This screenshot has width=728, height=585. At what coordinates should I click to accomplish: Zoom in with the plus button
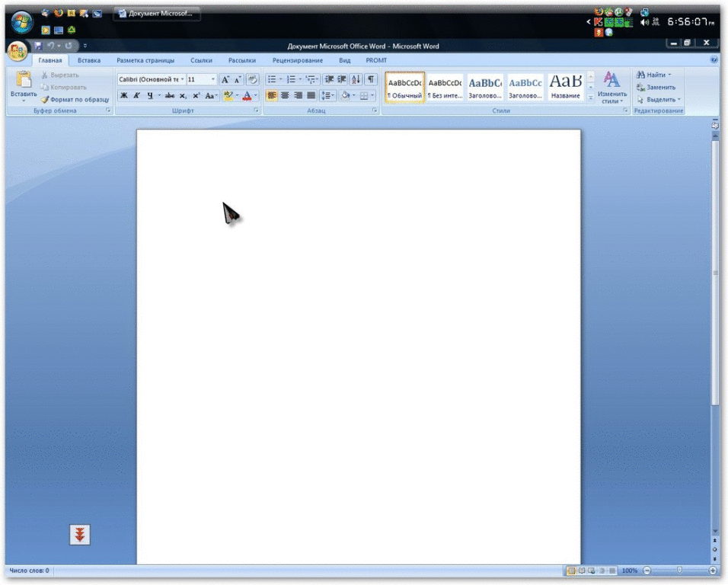[713, 571]
